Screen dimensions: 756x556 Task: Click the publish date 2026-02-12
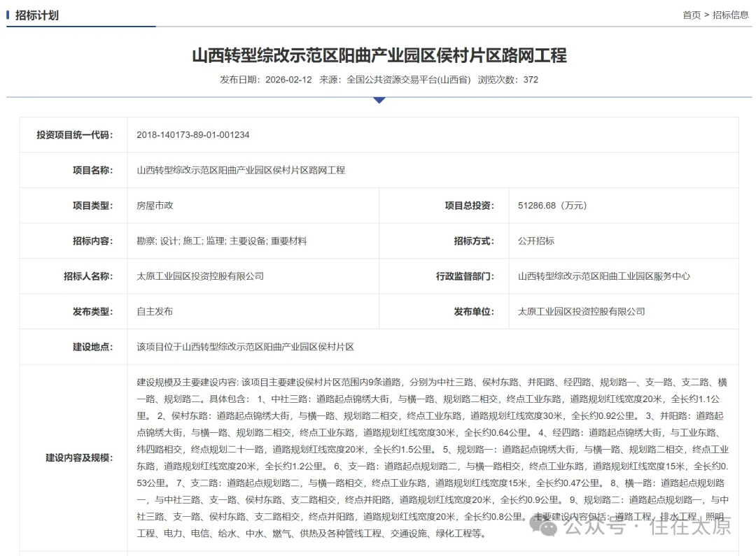point(288,80)
